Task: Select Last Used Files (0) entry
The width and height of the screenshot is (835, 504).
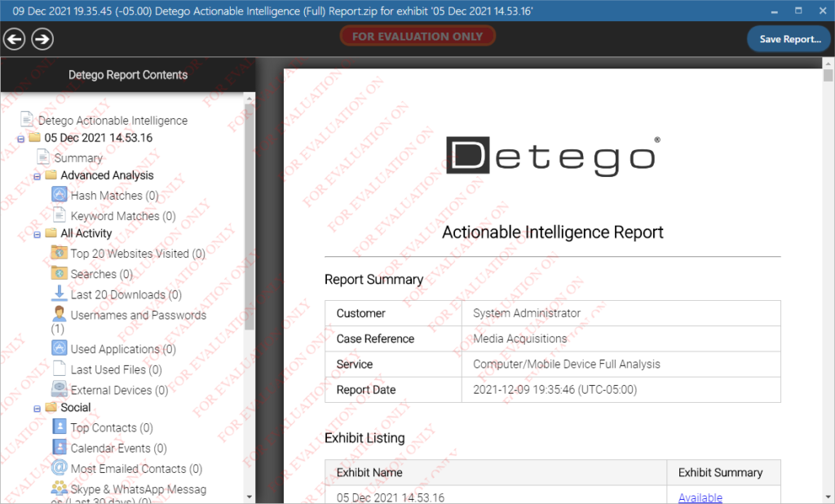Action: [116, 369]
